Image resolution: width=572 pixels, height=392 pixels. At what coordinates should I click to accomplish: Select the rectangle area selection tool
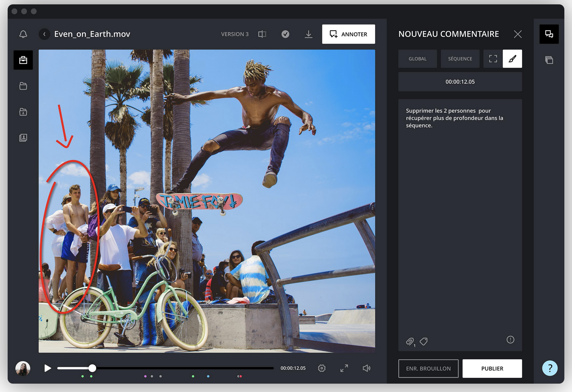tap(493, 59)
